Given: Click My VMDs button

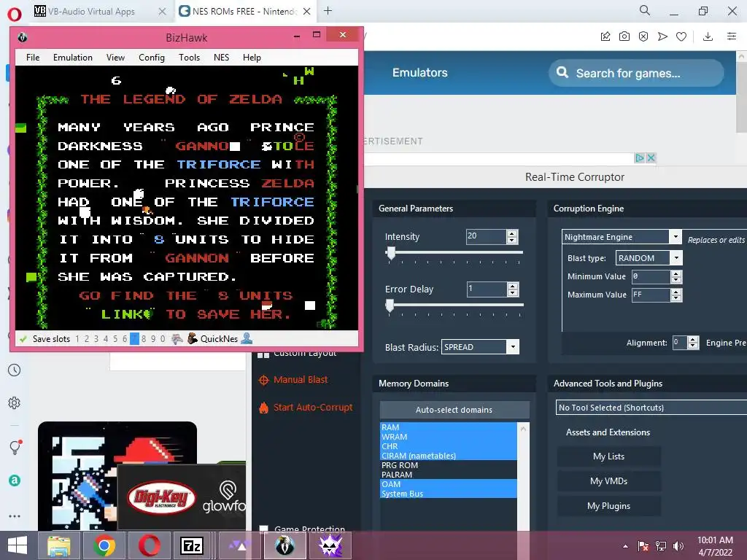Looking at the screenshot, I should pos(609,481).
